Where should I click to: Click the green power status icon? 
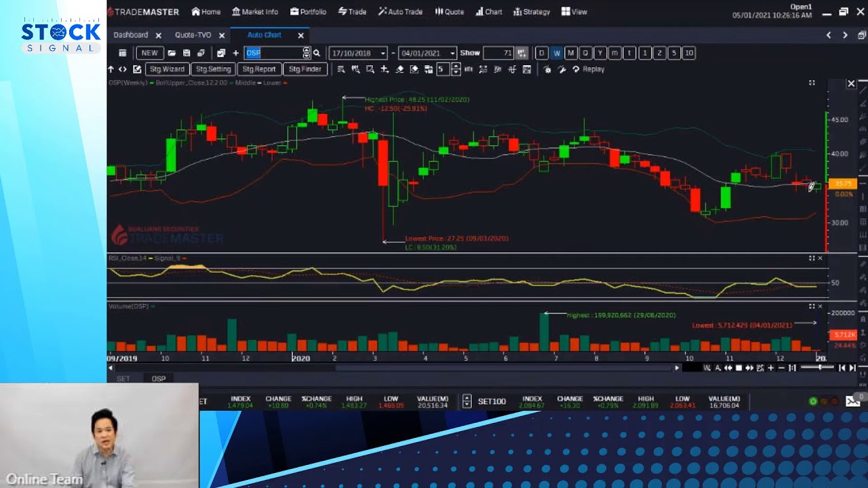pyautogui.click(x=813, y=401)
